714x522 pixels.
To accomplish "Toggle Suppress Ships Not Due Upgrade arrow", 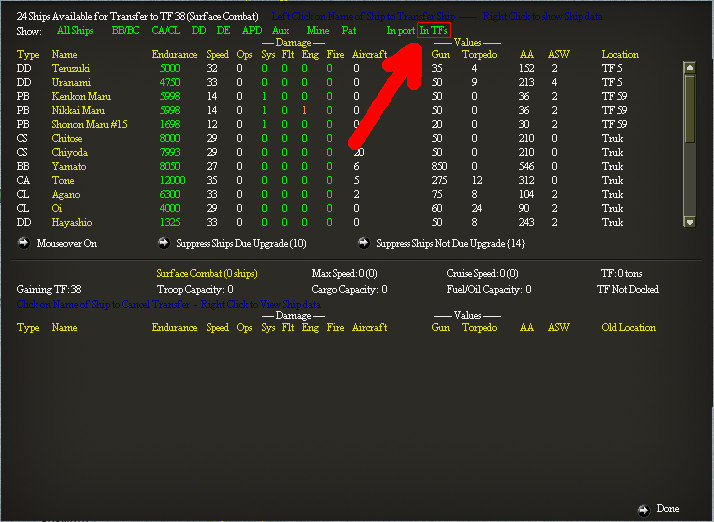I will [x=363, y=243].
